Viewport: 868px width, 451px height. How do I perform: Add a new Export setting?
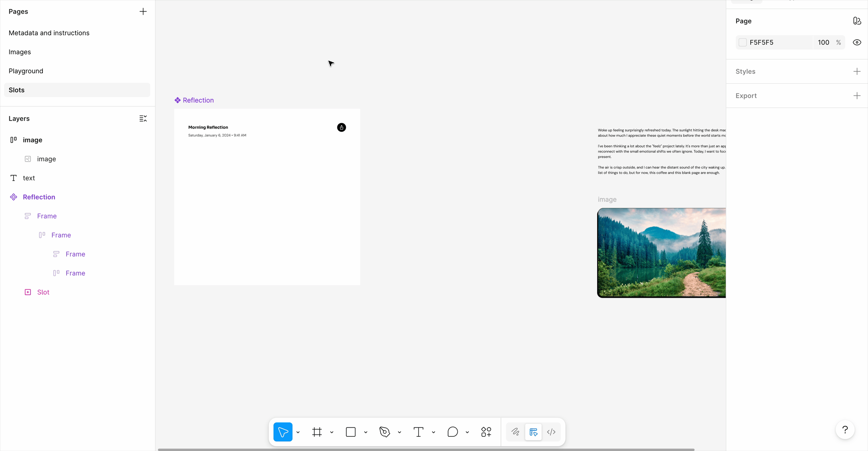(x=857, y=96)
